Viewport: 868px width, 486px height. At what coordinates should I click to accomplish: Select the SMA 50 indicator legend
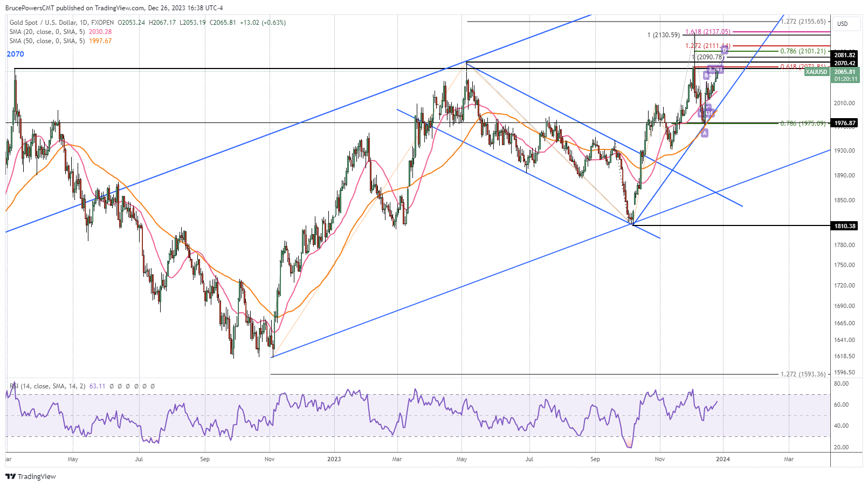(60, 41)
